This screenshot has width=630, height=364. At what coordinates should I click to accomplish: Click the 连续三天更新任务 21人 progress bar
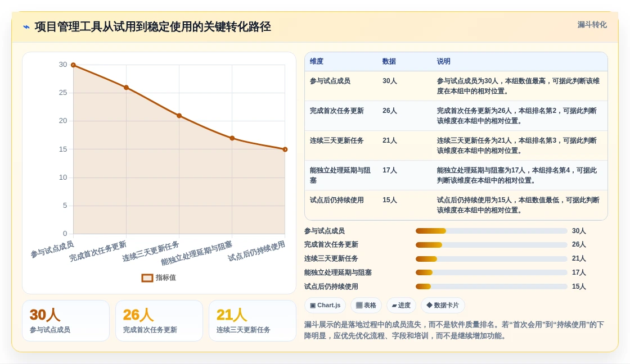coord(492,259)
